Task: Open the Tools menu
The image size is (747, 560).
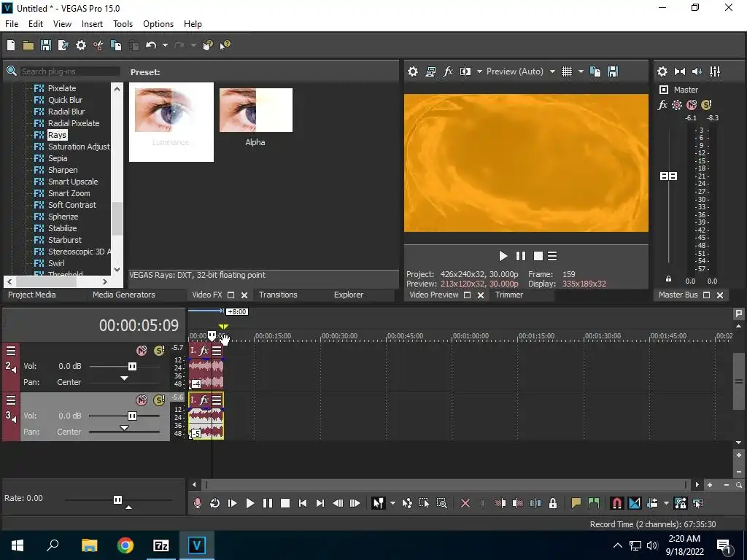Action: point(123,24)
